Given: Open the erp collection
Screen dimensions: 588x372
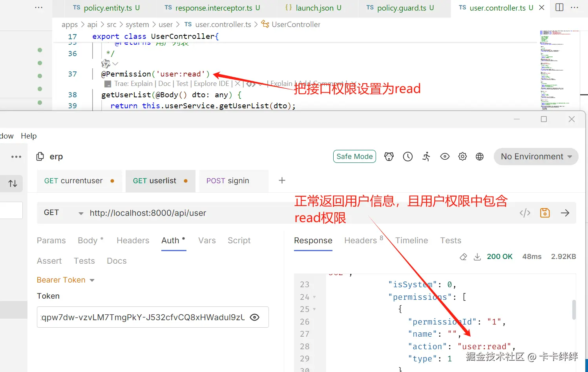Looking at the screenshot, I should click(56, 157).
